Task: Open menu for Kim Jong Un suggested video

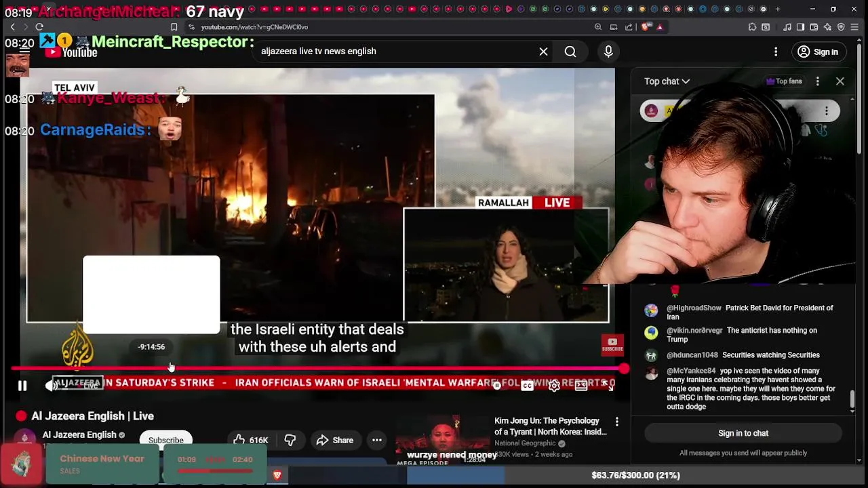Action: pyautogui.click(x=616, y=422)
